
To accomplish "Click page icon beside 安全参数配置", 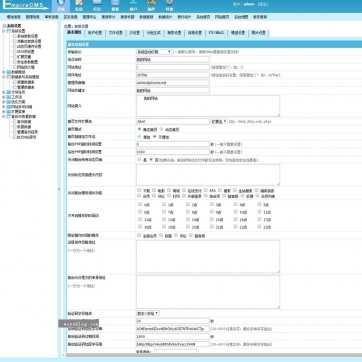I will (15, 62).
